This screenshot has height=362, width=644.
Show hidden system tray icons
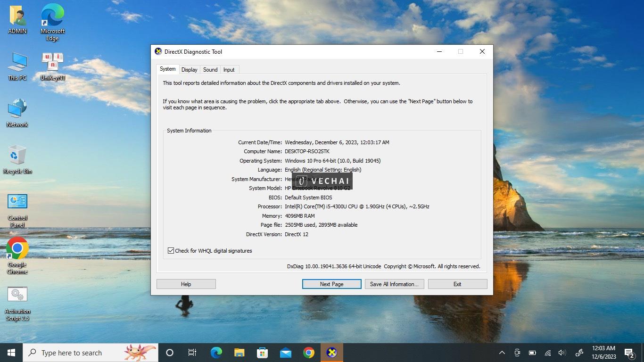click(502, 353)
